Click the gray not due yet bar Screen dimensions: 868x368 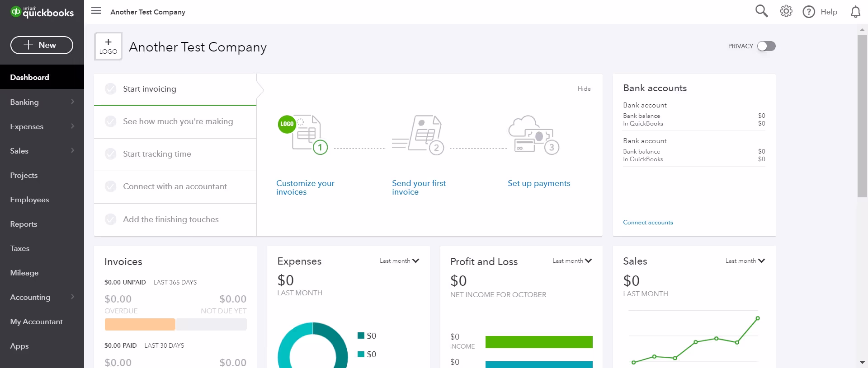[212, 324]
